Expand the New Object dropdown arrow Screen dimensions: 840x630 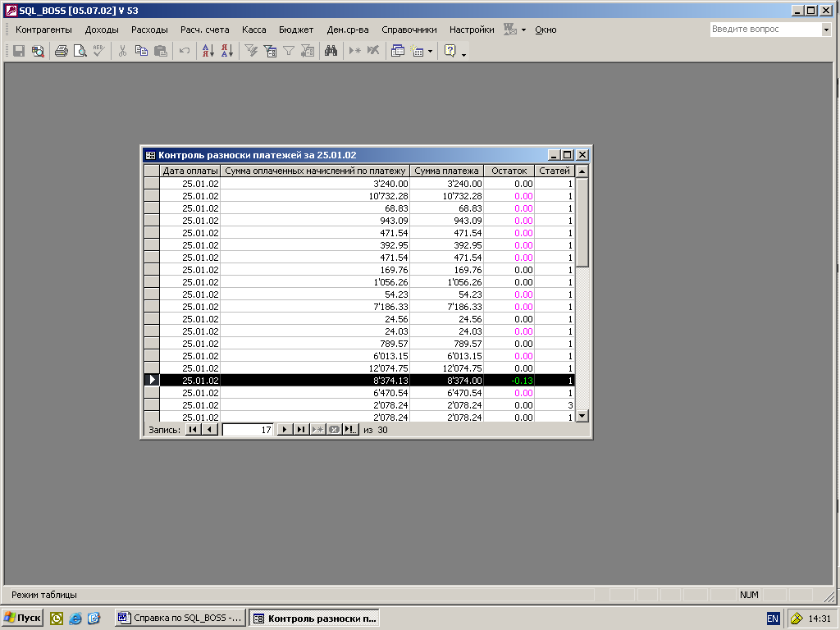coord(430,51)
